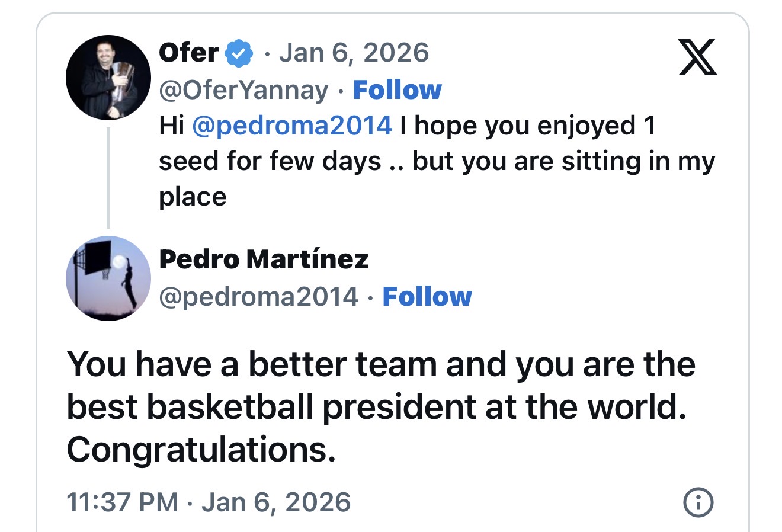The height and width of the screenshot is (532, 782).
Task: Click the Ofer display name
Action: click(x=188, y=53)
